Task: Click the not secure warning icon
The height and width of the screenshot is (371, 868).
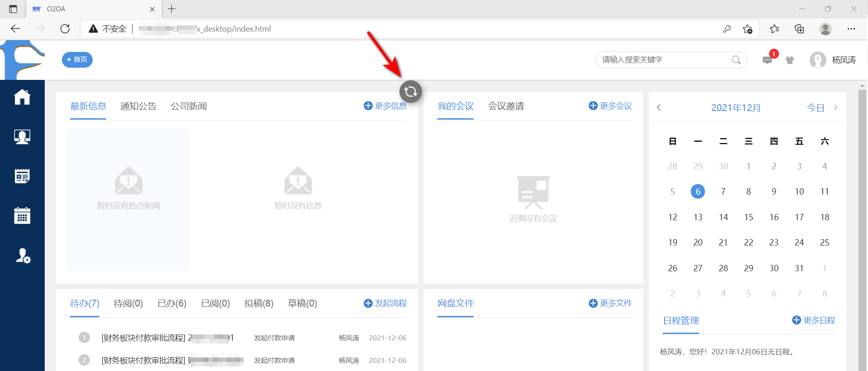Action: [x=93, y=29]
